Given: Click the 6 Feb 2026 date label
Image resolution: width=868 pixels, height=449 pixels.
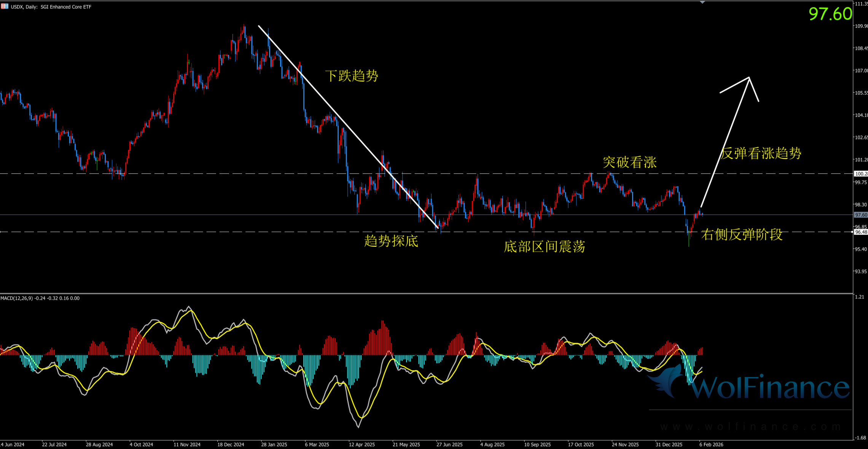Looking at the screenshot, I should [711, 444].
